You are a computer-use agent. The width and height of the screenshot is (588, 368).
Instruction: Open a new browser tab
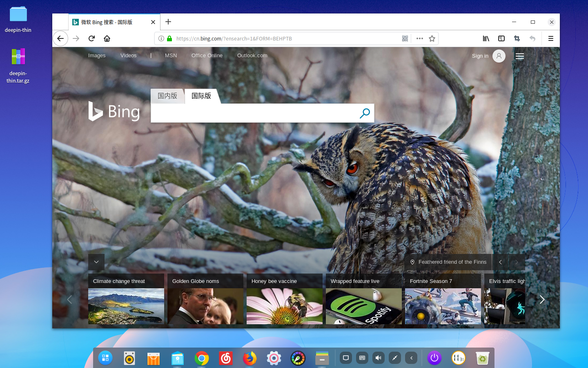[168, 22]
